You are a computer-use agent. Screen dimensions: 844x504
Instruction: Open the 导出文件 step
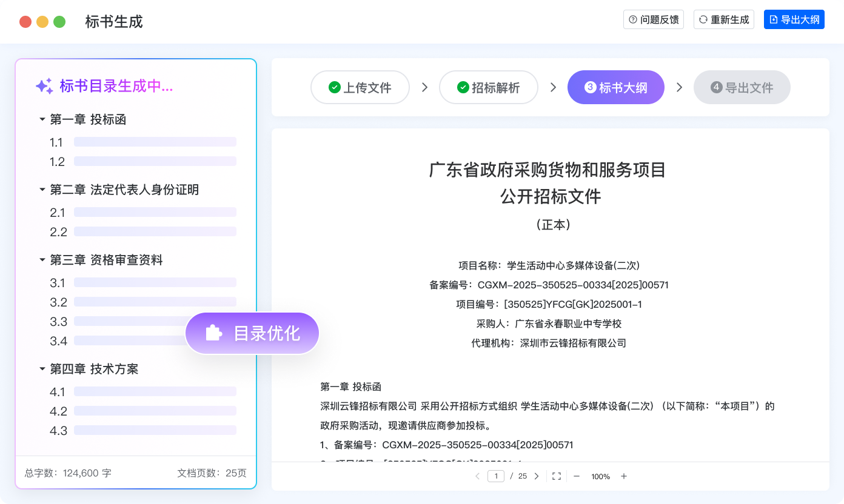[742, 87]
